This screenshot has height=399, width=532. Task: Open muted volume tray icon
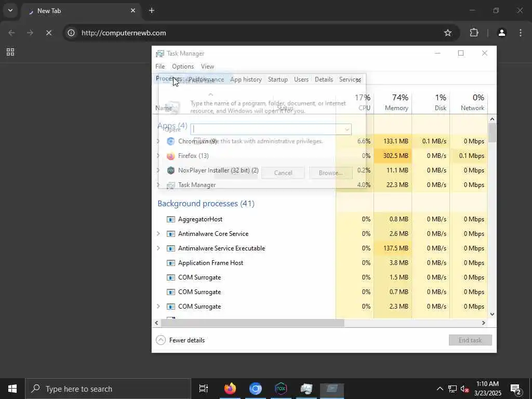click(x=465, y=389)
